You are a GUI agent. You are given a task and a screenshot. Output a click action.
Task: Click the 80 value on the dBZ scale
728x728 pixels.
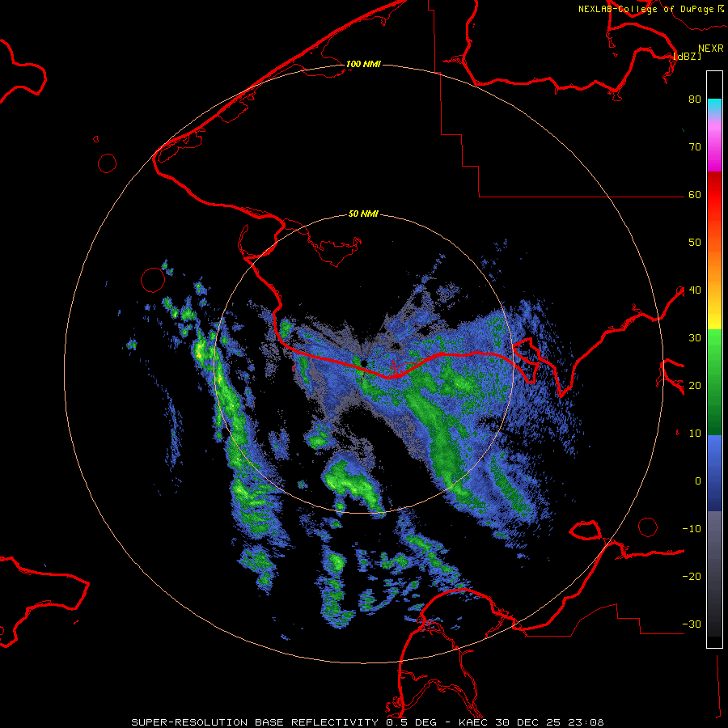695,99
